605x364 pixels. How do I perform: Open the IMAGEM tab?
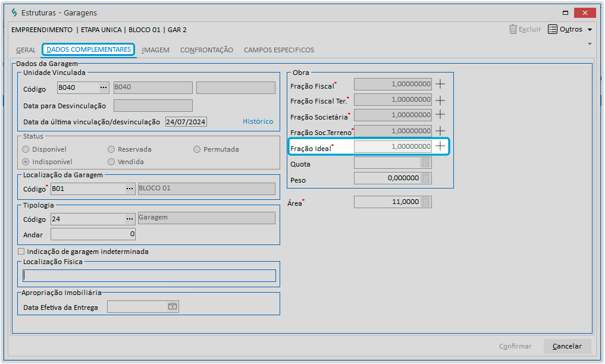tap(155, 50)
